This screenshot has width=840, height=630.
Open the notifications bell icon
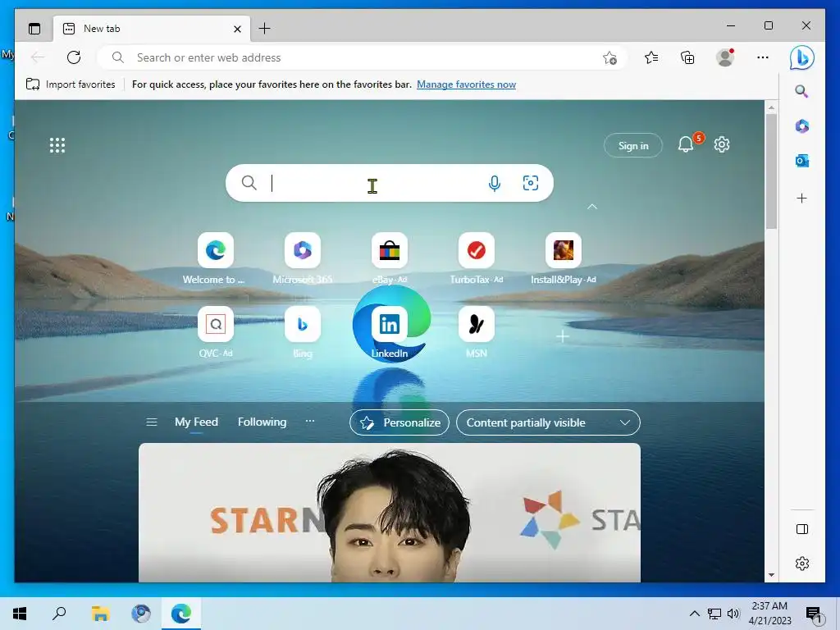point(687,144)
